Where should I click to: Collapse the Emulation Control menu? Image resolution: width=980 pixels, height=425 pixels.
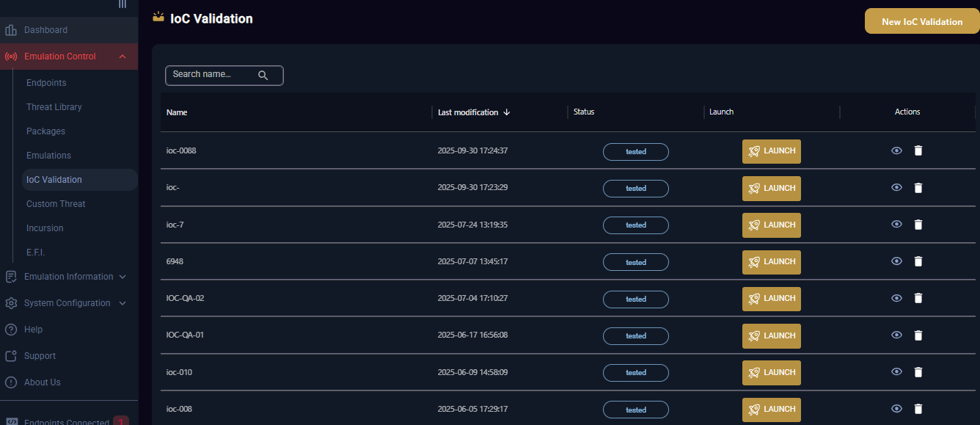pyautogui.click(x=122, y=57)
